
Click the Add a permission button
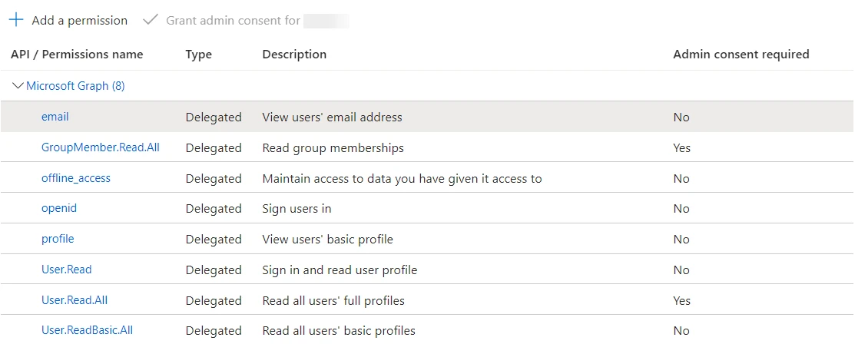click(x=68, y=20)
